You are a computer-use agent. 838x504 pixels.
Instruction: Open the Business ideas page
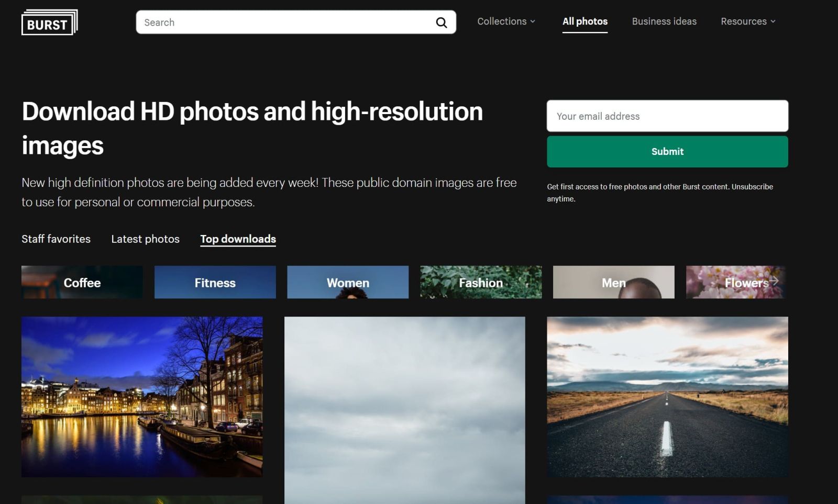tap(664, 21)
